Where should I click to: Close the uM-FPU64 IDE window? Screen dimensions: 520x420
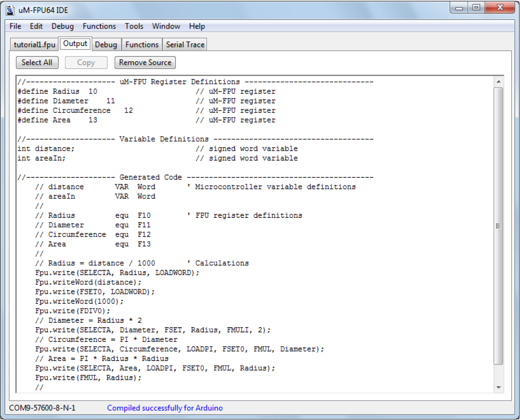pos(500,8)
